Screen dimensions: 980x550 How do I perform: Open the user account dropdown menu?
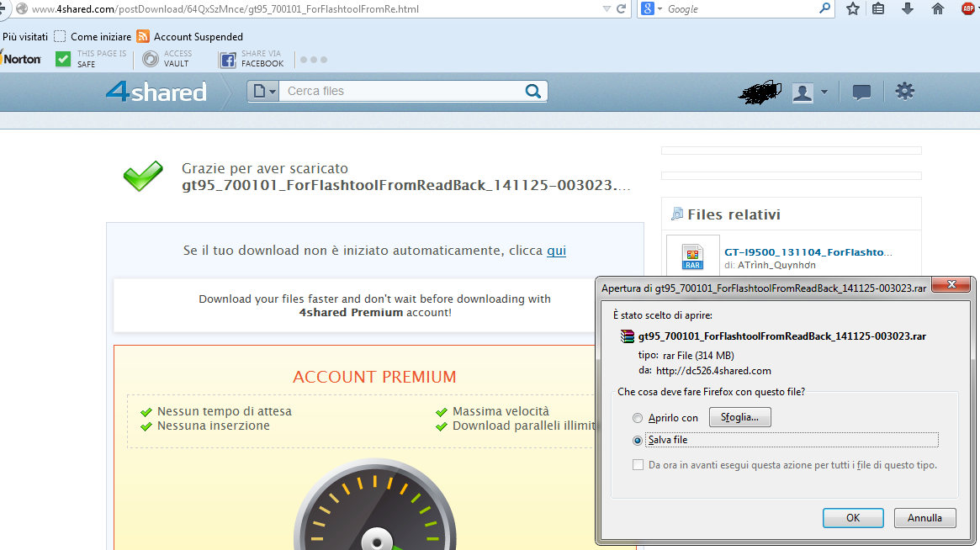pyautogui.click(x=810, y=93)
